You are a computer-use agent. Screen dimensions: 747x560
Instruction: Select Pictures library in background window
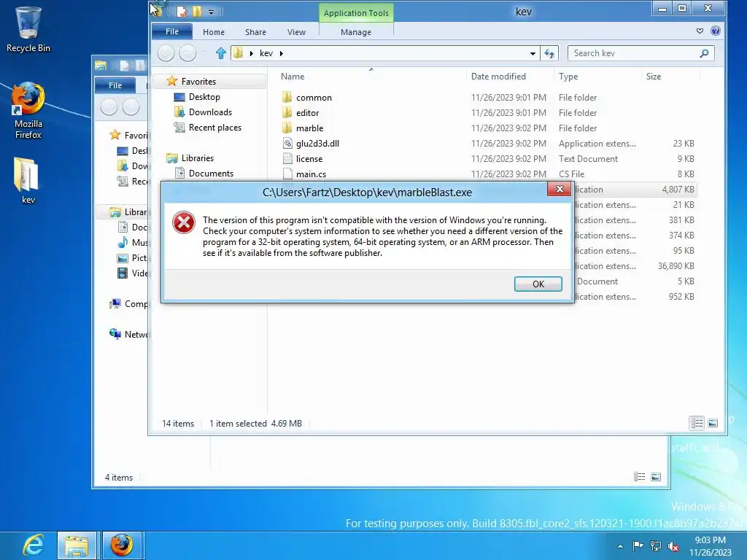[133, 257]
